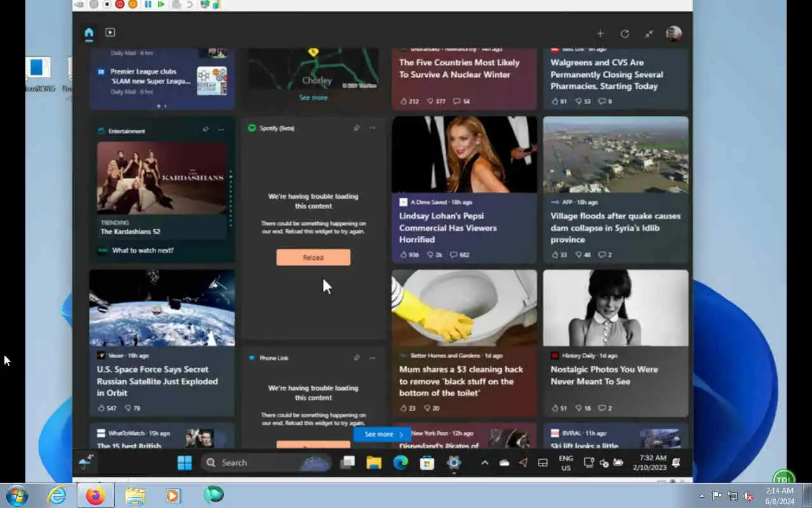Switch to the Watch video tab
The width and height of the screenshot is (812, 508).
tap(110, 32)
